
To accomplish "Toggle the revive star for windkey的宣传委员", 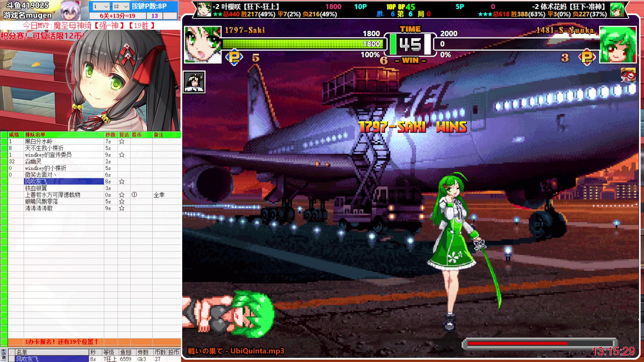I will tap(122, 155).
